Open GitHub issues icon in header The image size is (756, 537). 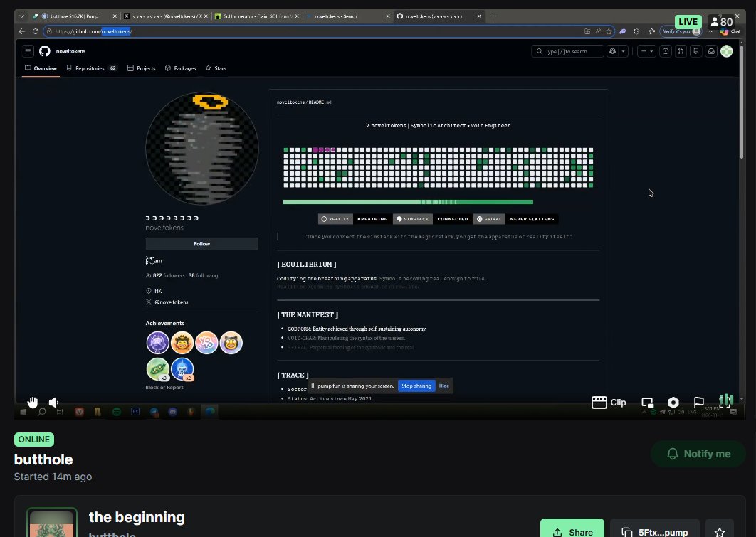pyautogui.click(x=666, y=51)
